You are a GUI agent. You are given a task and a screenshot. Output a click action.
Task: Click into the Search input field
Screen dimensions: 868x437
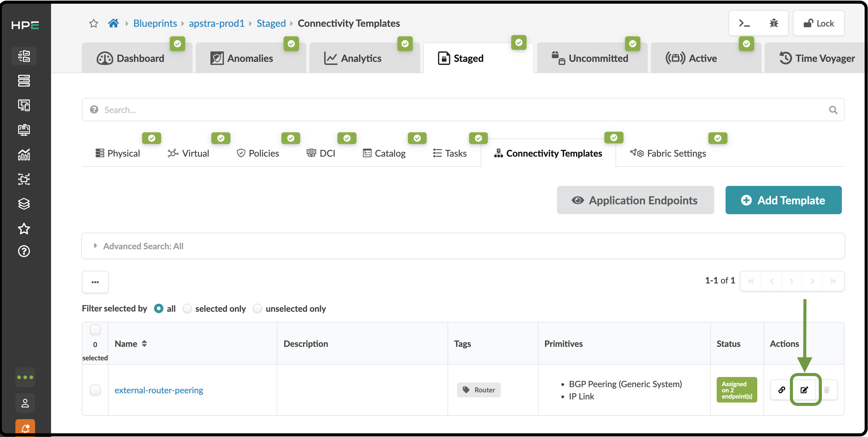463,110
